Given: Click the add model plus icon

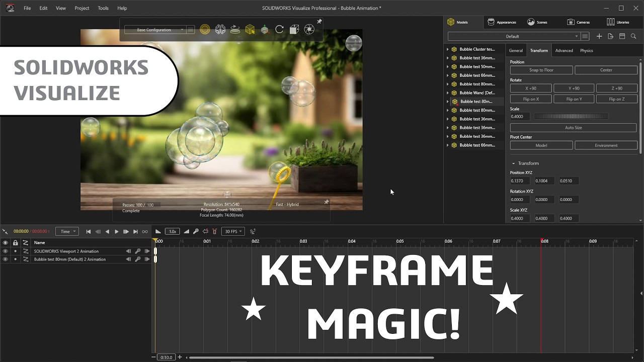Looking at the screenshot, I should click(599, 36).
